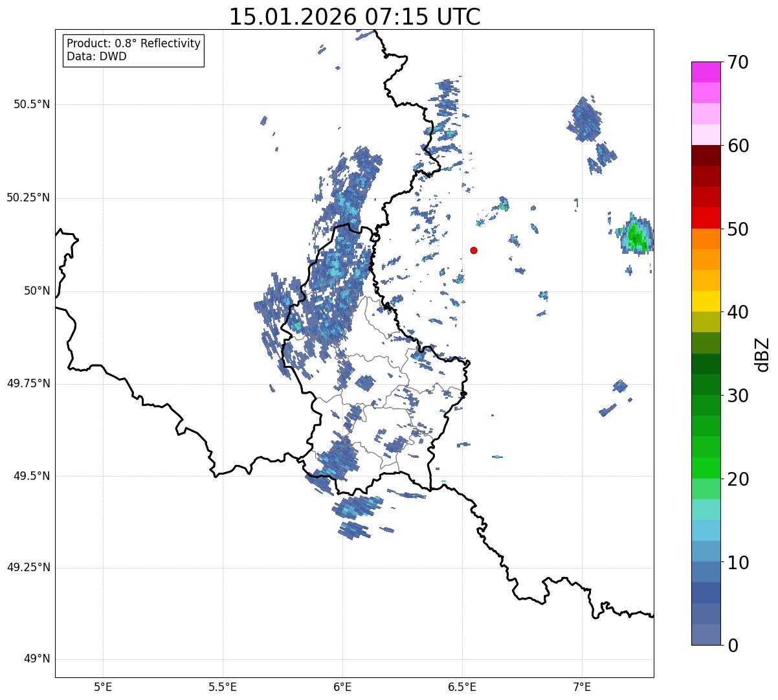The height and width of the screenshot is (700, 778).
Task: Click the latitude label '49°N'
Action: tap(37, 659)
